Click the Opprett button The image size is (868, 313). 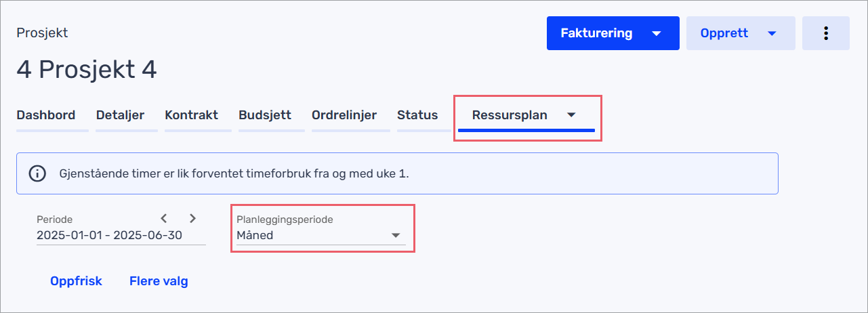(x=724, y=33)
